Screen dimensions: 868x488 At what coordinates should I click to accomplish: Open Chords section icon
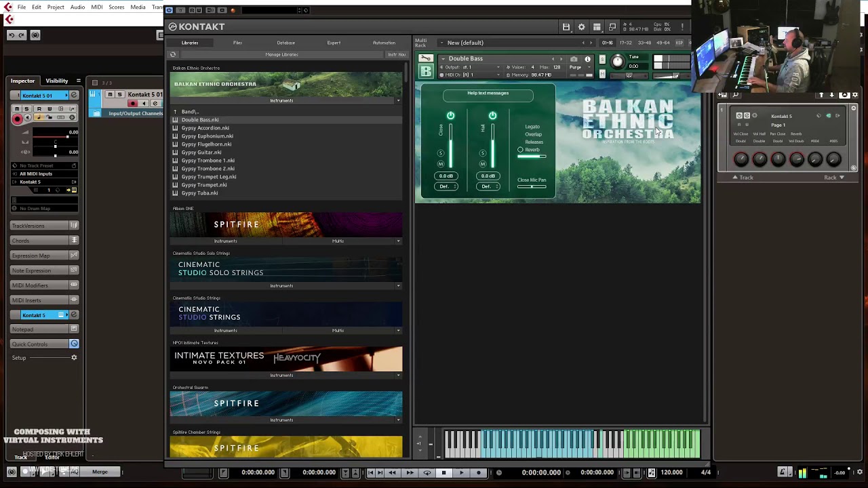pos(74,241)
